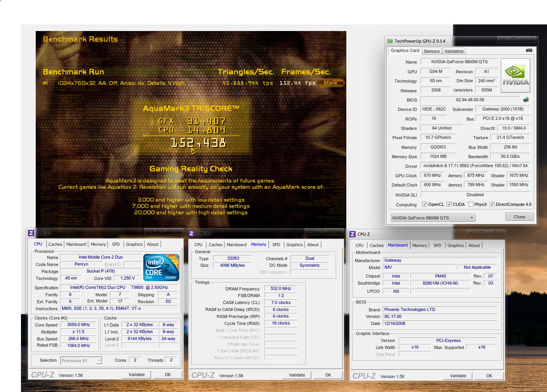Switch to the Validation tab in GPU-Z
547x392 pixels.
(454, 51)
